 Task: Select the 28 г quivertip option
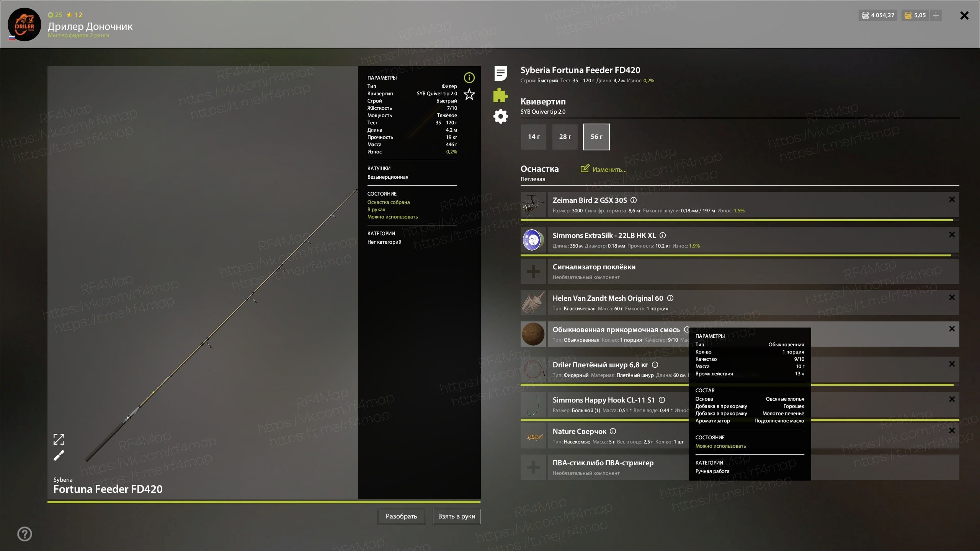tap(565, 137)
